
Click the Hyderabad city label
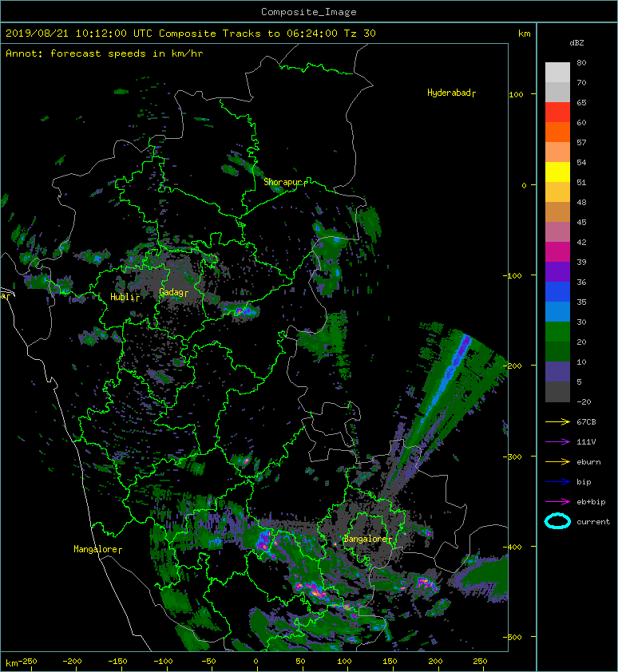(451, 93)
